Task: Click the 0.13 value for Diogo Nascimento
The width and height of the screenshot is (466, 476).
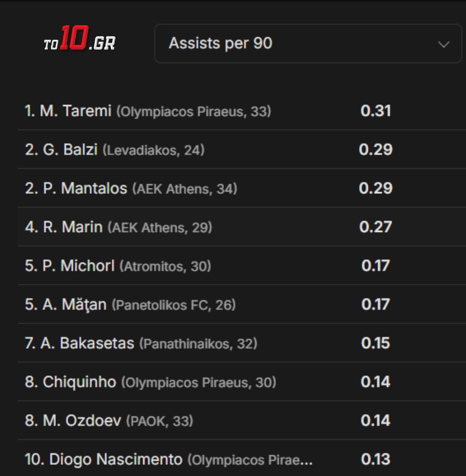Action: (x=376, y=459)
